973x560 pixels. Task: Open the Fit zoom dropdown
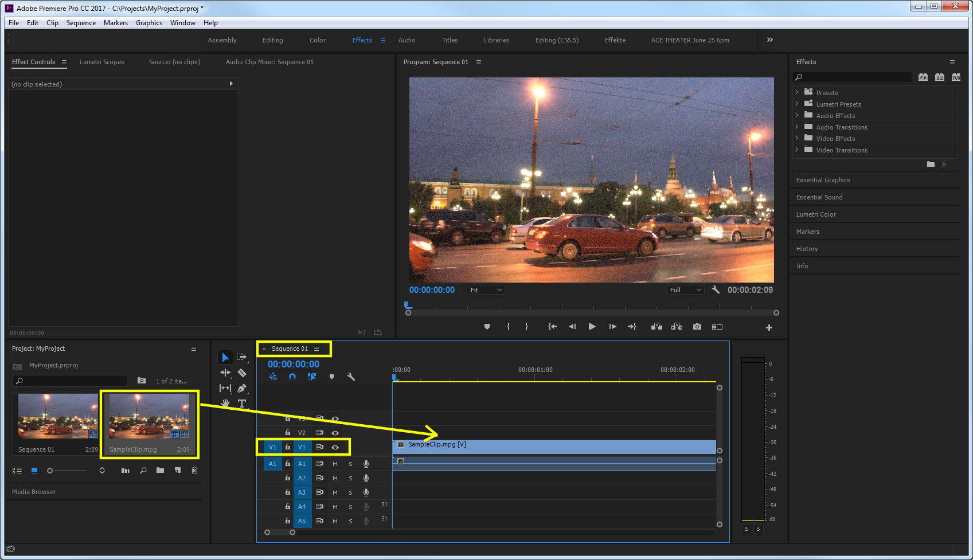pos(485,289)
